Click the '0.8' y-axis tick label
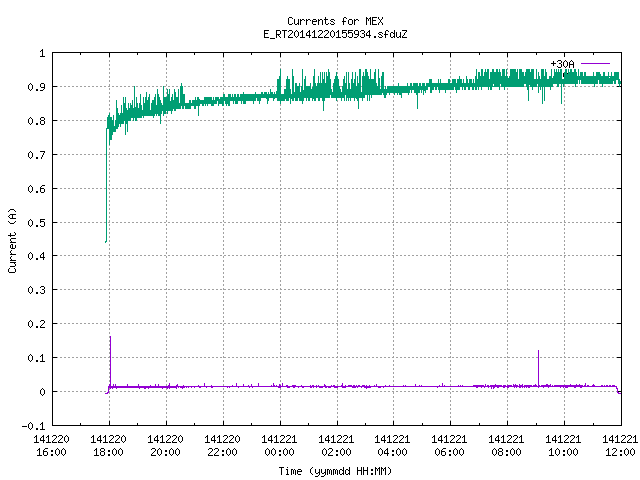640x480 pixels. (x=36, y=121)
